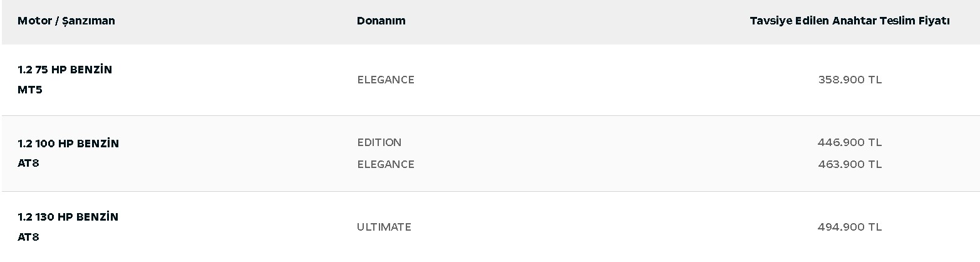Click the Motor / Şanzıman column header

[x=66, y=21]
